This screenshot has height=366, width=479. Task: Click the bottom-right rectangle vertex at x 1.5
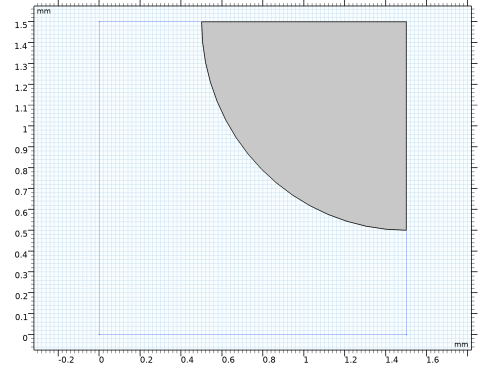(406, 334)
